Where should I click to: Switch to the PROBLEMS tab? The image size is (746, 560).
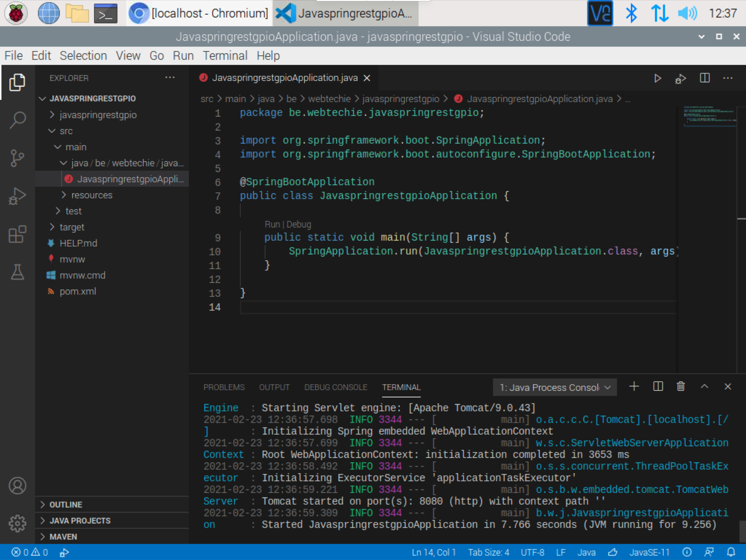point(224,387)
